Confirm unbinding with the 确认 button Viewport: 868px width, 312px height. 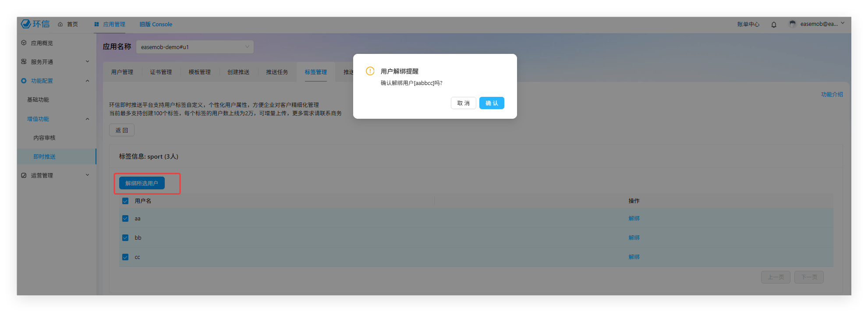click(492, 103)
